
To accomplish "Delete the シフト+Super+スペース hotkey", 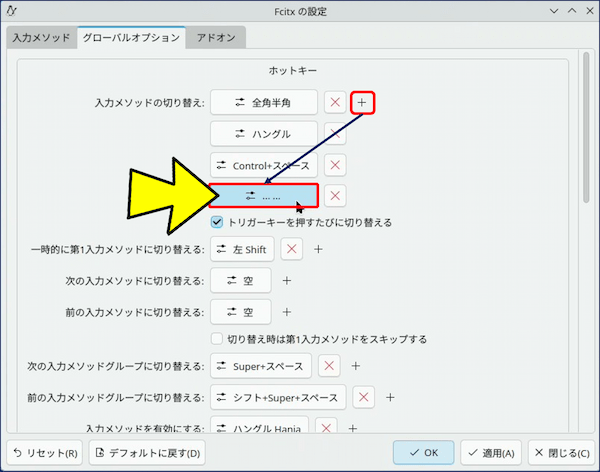I will pyautogui.click(x=363, y=397).
